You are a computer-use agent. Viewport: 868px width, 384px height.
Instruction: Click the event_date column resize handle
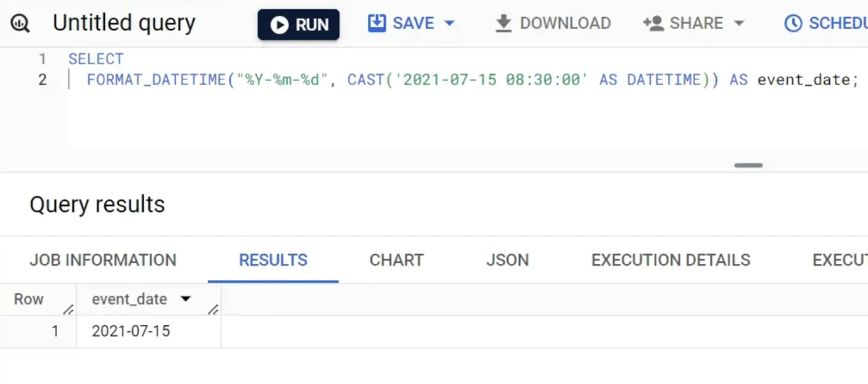213,310
